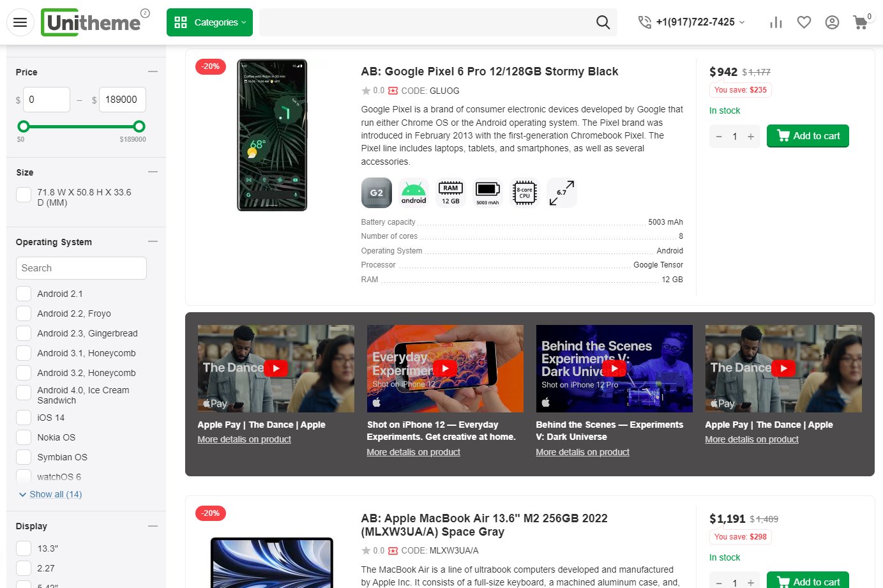Screen dimensions: 883x588
Task: Open the user account icon
Action: pos(832,22)
